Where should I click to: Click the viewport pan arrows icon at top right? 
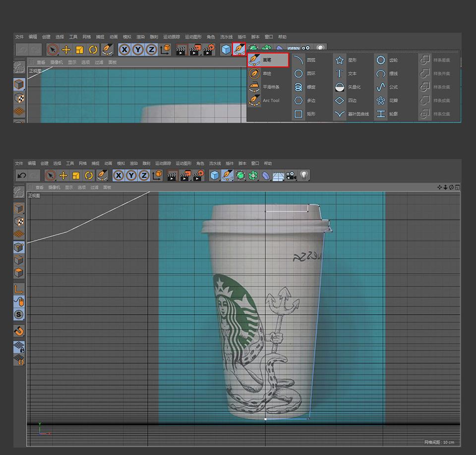pyautogui.click(x=439, y=187)
